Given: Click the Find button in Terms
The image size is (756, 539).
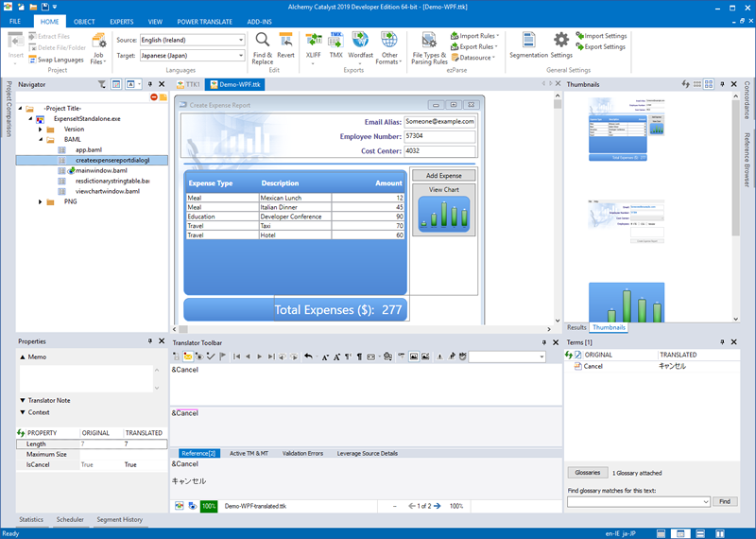Looking at the screenshot, I should 725,502.
